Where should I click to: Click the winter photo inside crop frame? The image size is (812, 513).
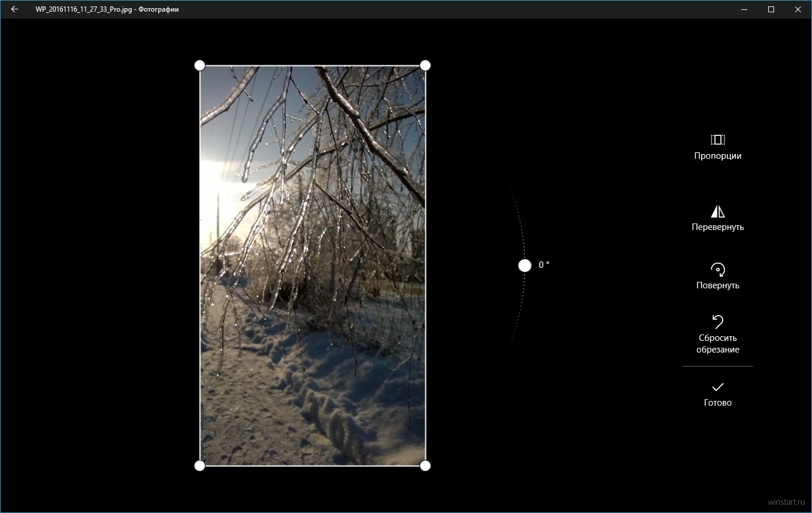(313, 266)
